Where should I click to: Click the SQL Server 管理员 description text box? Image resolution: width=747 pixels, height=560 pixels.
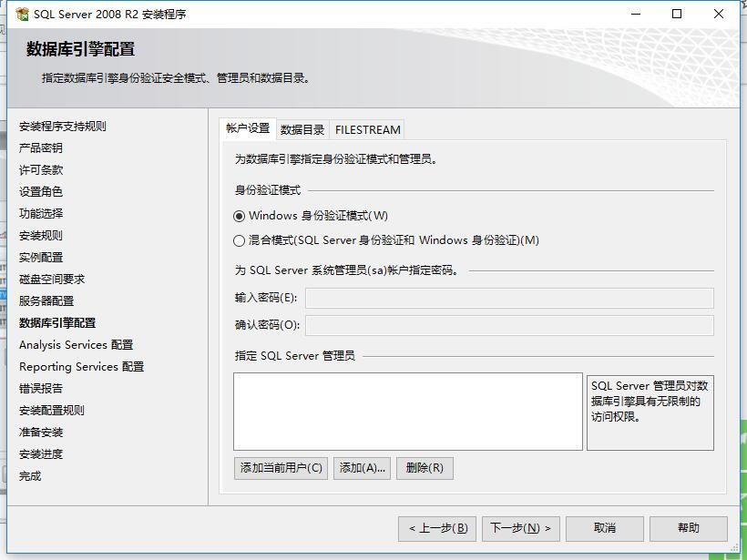point(650,412)
